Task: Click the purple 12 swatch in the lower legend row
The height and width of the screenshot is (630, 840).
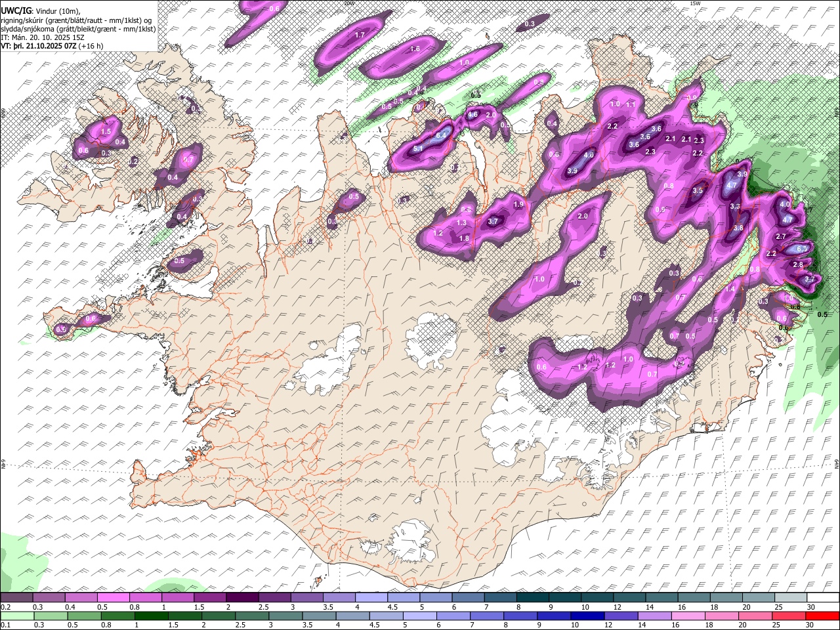Action: click(x=620, y=616)
